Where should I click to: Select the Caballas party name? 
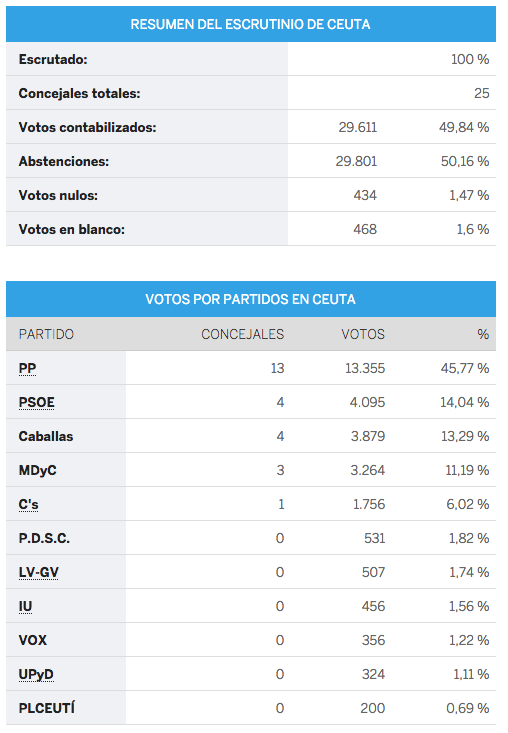(x=46, y=436)
